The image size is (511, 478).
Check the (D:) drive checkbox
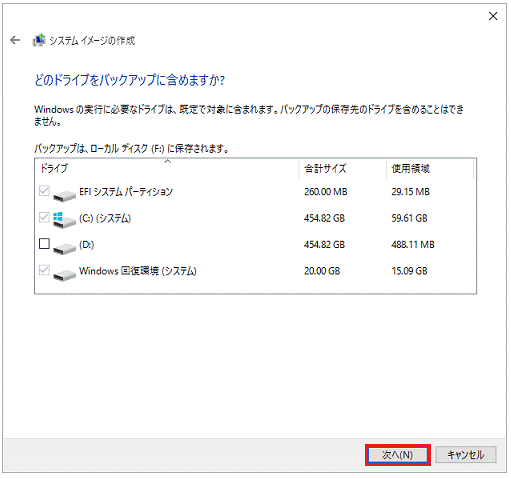(x=44, y=244)
